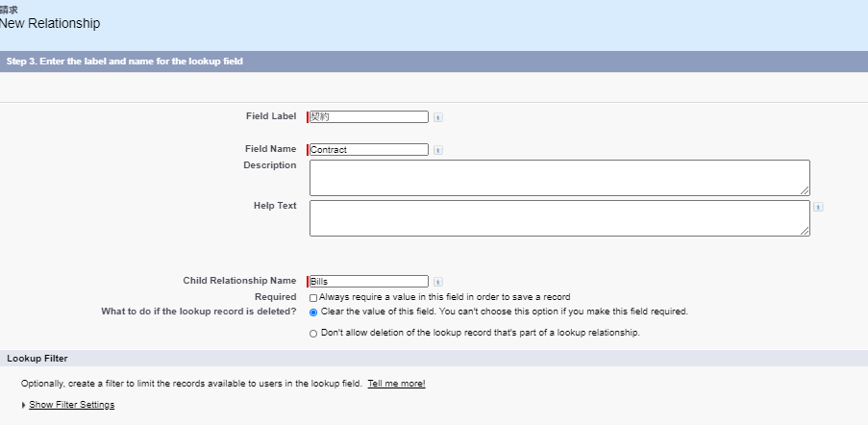Focus the Child Relationship Name field with Bills

(x=368, y=282)
